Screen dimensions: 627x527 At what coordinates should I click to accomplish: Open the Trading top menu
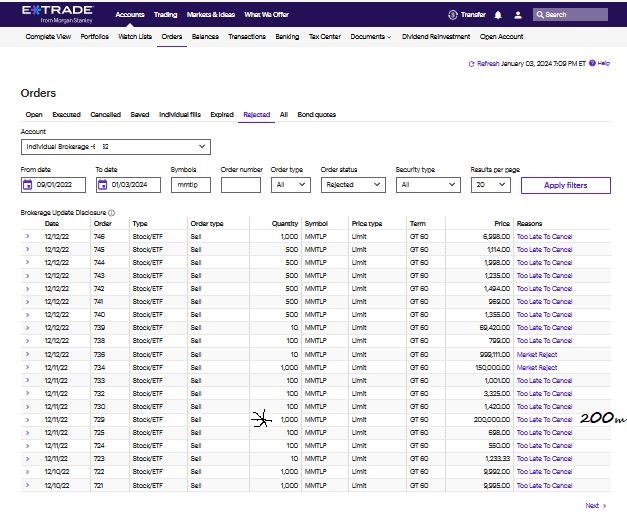tap(166, 15)
